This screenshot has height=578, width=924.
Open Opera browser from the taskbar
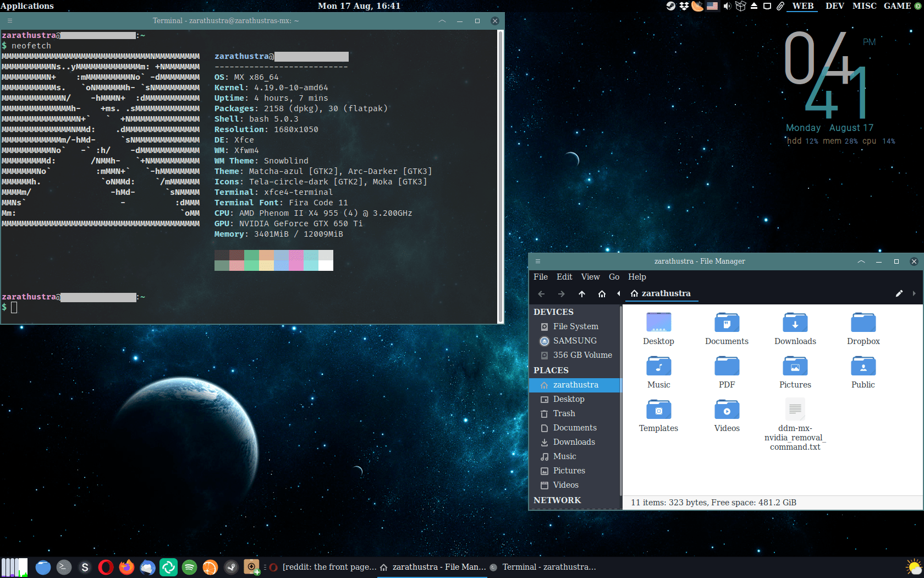coord(106,567)
